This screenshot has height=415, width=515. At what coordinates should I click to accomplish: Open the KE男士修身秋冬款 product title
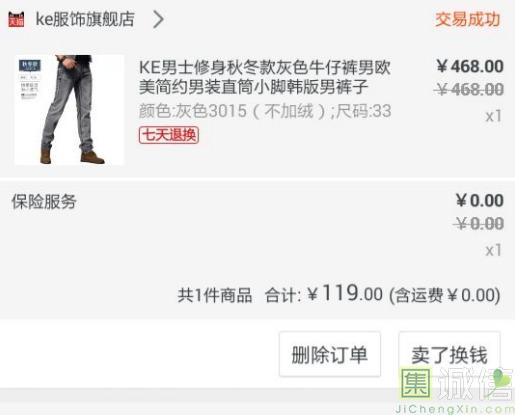pos(265,77)
